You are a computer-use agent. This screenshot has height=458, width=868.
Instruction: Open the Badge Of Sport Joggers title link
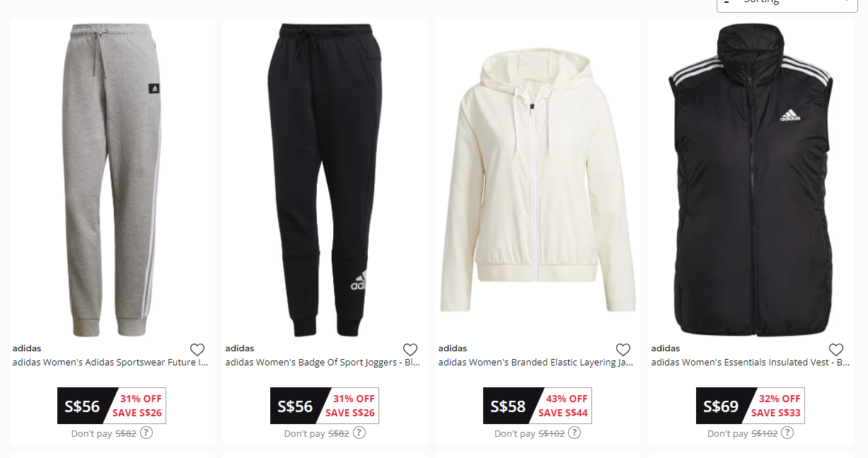coord(323,363)
